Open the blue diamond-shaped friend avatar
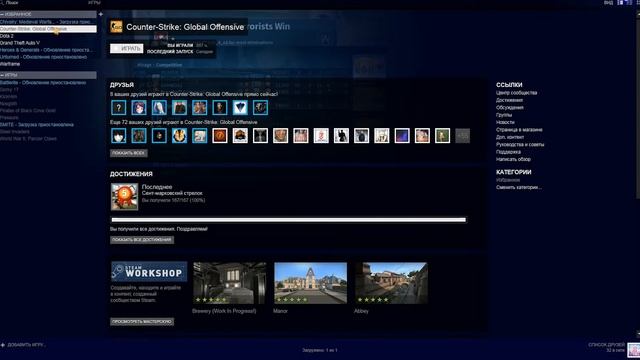Image resolution: width=640 pixels, height=360 pixels. [x=240, y=108]
